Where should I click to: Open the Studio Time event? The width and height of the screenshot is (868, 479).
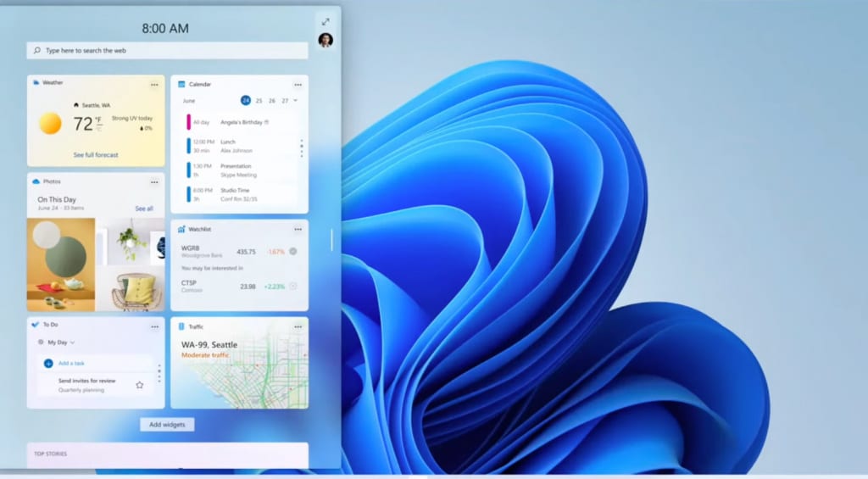(x=242, y=194)
